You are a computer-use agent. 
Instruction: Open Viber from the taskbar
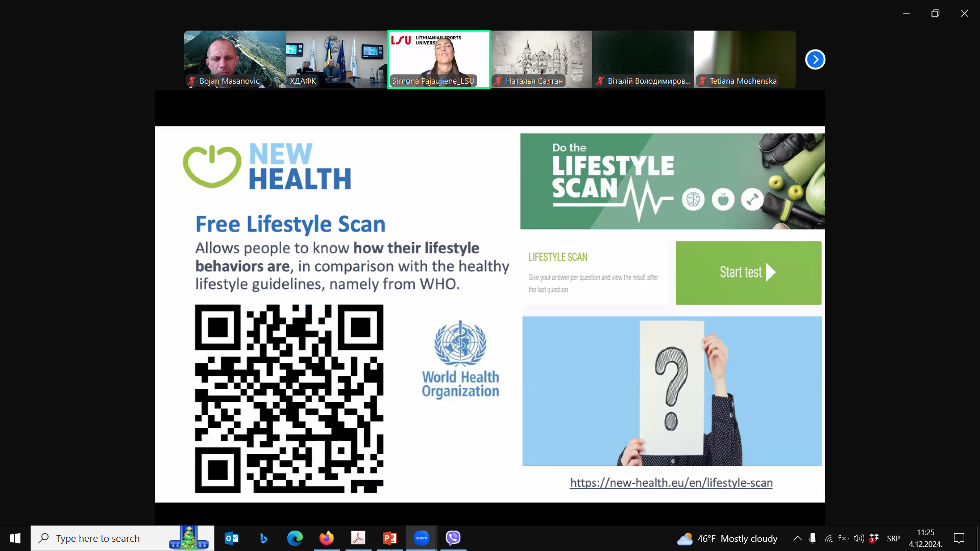[x=453, y=538]
